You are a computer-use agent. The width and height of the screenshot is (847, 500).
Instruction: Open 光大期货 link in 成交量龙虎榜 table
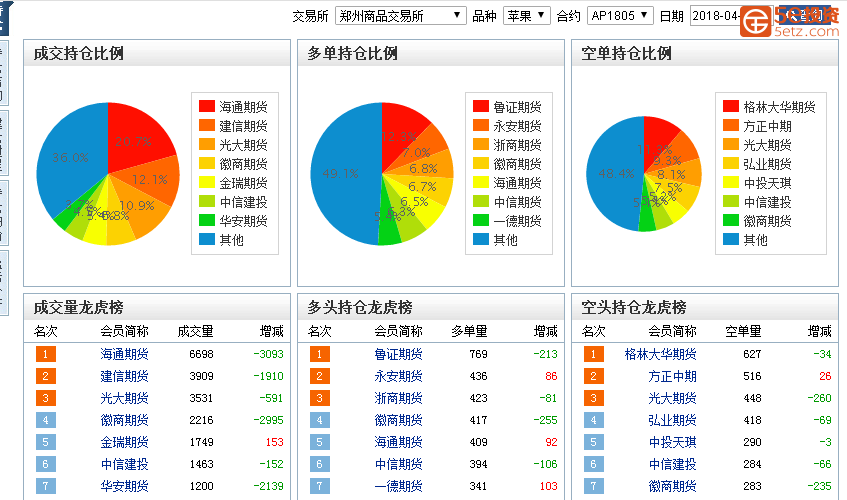click(x=124, y=398)
